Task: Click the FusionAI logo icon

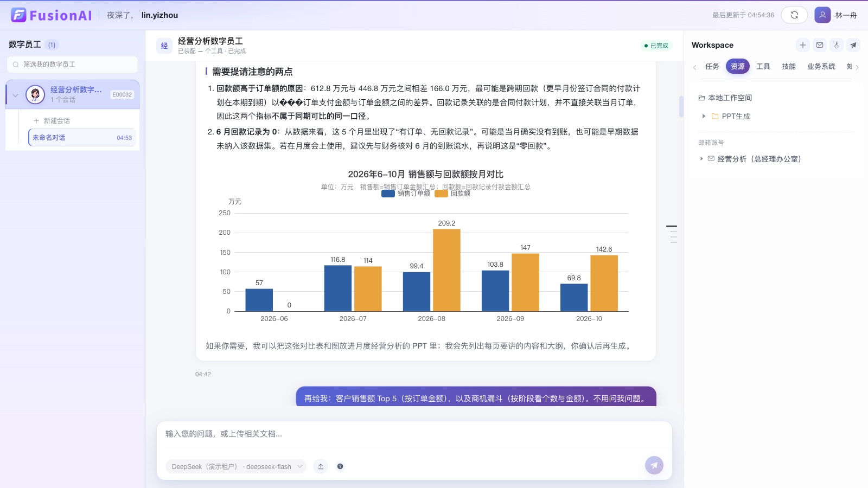Action: click(18, 15)
